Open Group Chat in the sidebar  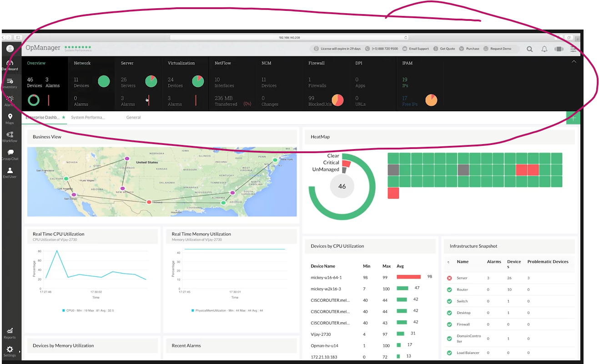[10, 155]
